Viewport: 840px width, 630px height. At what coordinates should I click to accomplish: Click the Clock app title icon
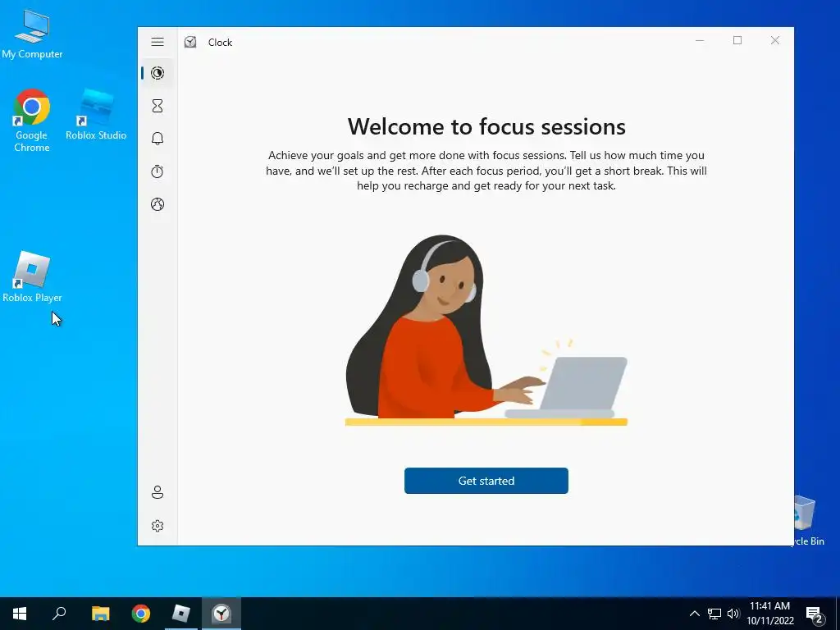pos(190,43)
